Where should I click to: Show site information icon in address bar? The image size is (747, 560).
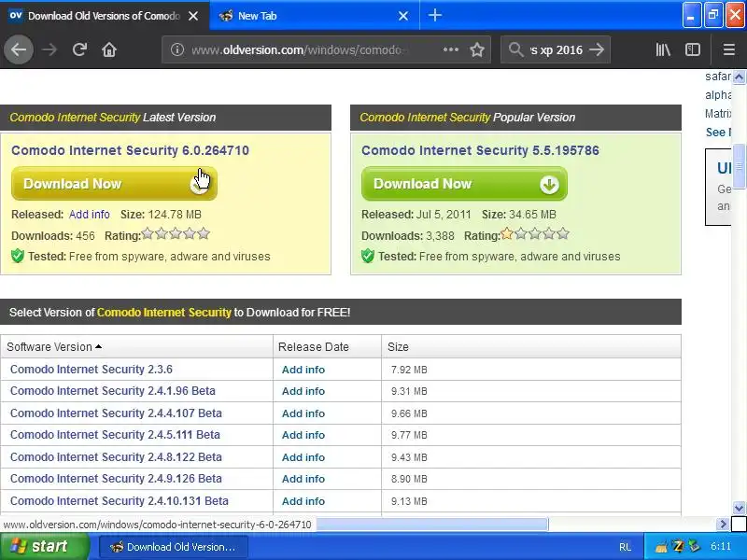coord(177,49)
